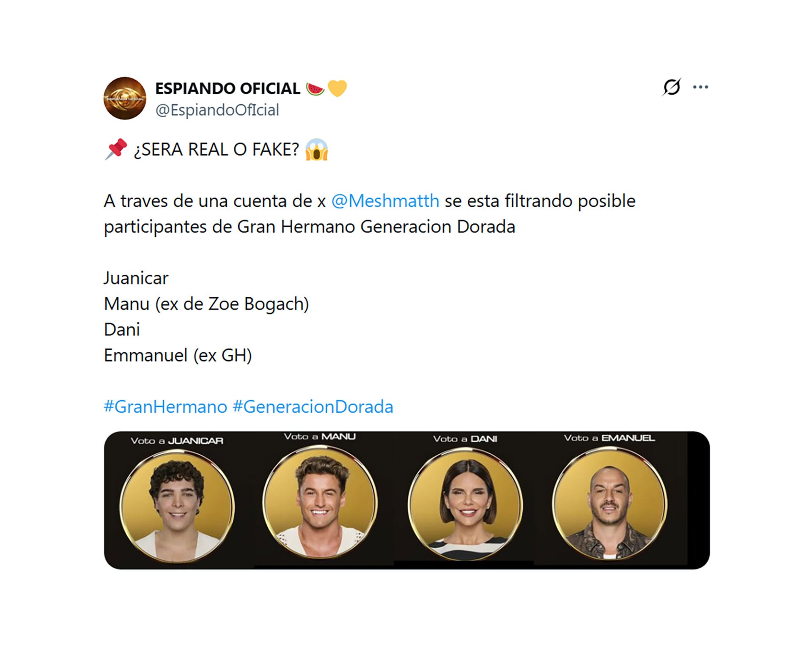Click the watermelon emoji next to the name
This screenshot has width=812, height=647.
pyautogui.click(x=315, y=88)
